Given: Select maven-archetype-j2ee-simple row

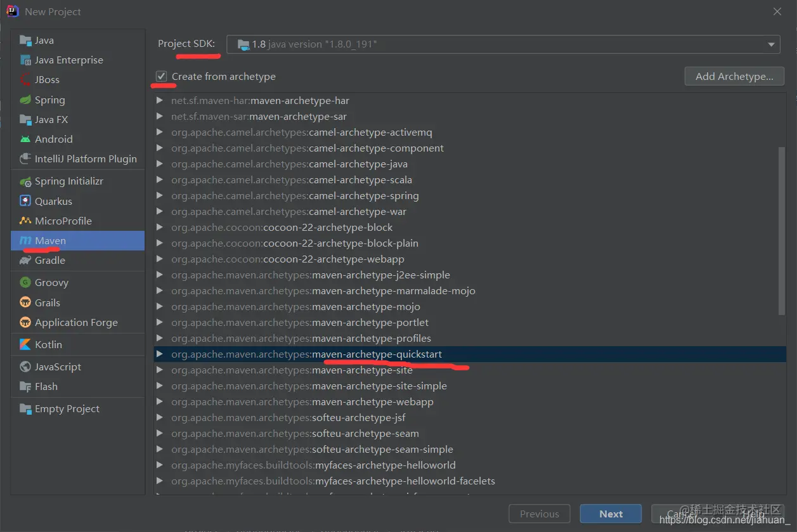Looking at the screenshot, I should pos(470,275).
